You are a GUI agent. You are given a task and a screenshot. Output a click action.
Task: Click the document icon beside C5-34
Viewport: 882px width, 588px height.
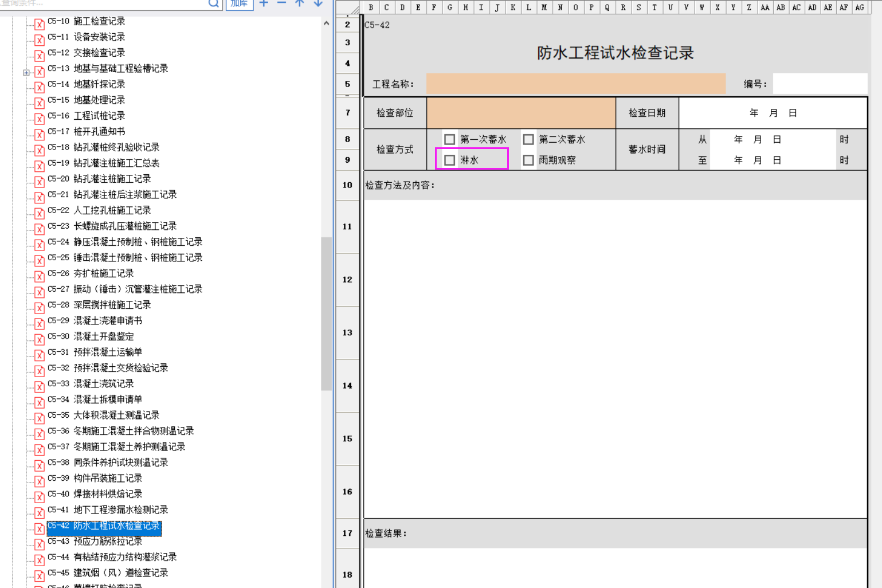40,402
